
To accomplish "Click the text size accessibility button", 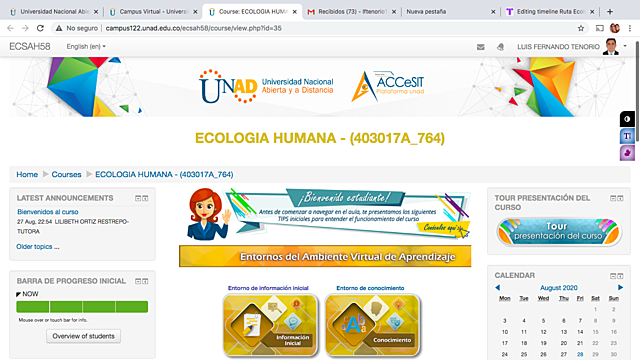I will (627, 136).
